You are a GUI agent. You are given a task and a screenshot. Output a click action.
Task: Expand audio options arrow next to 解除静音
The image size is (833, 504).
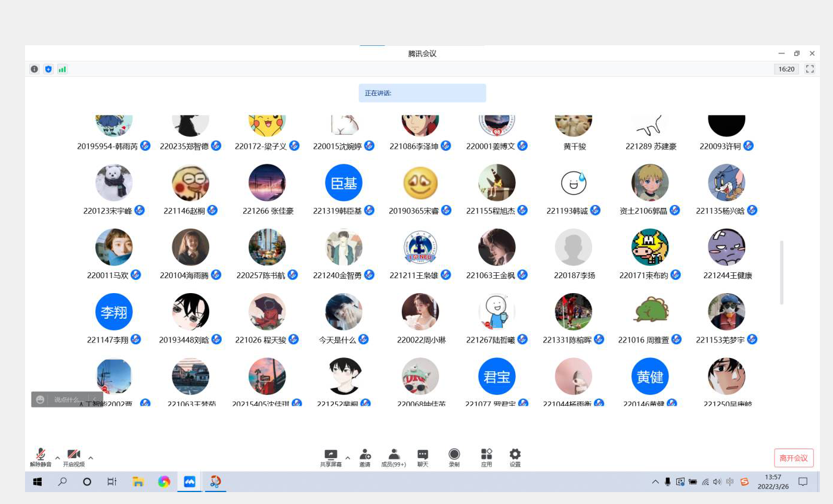(57, 458)
